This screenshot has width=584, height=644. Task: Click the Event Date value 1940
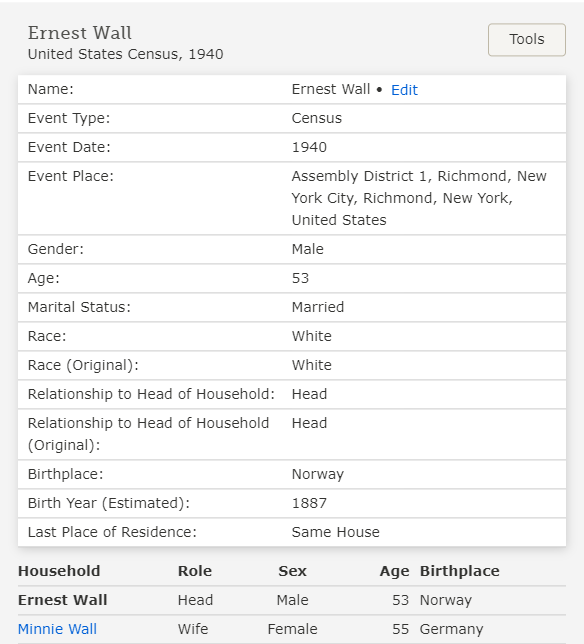click(309, 147)
